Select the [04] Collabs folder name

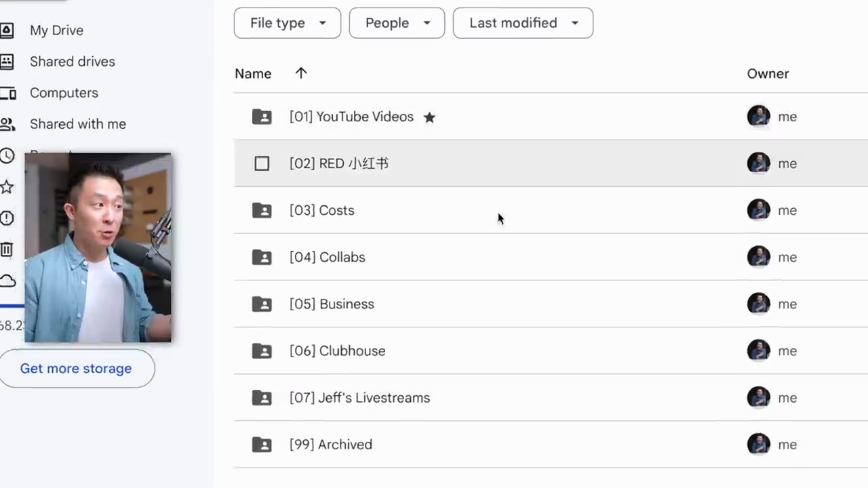(x=328, y=257)
